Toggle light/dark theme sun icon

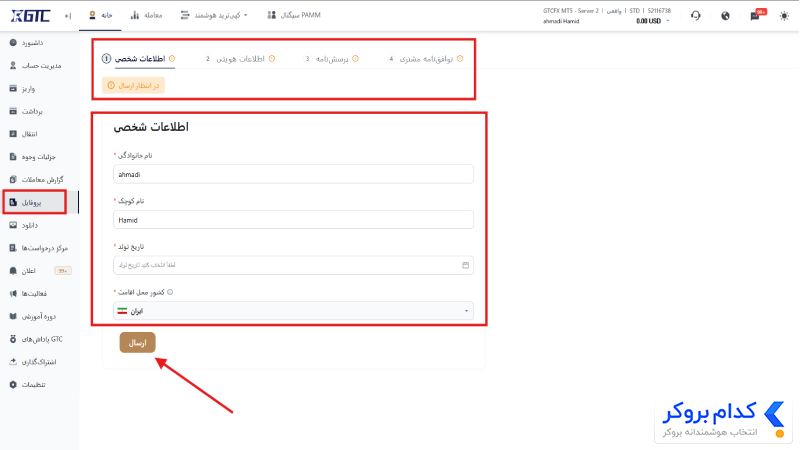(x=784, y=16)
